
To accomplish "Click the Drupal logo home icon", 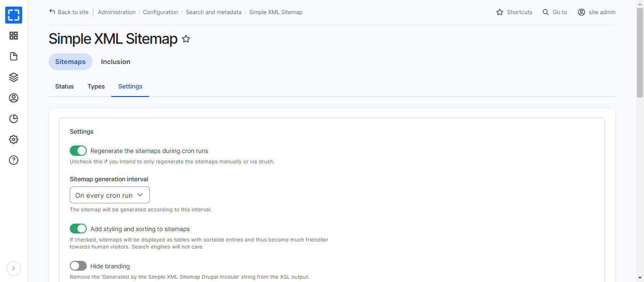I will (x=14, y=15).
